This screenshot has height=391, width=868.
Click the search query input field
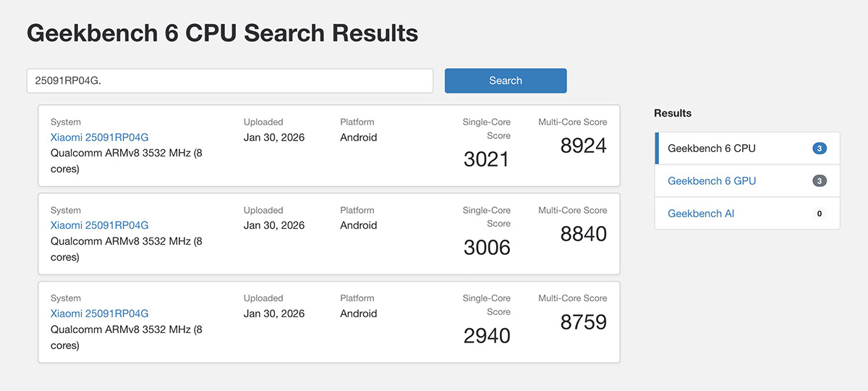click(x=229, y=80)
